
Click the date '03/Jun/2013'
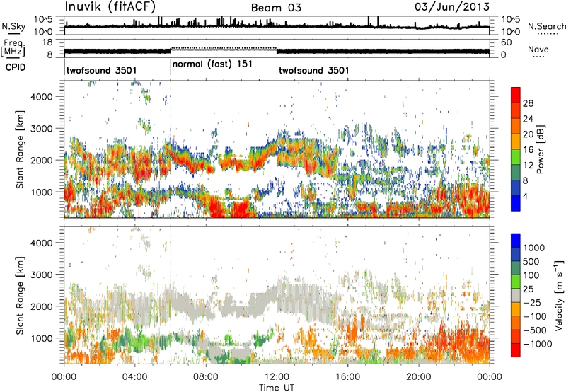coord(452,6)
